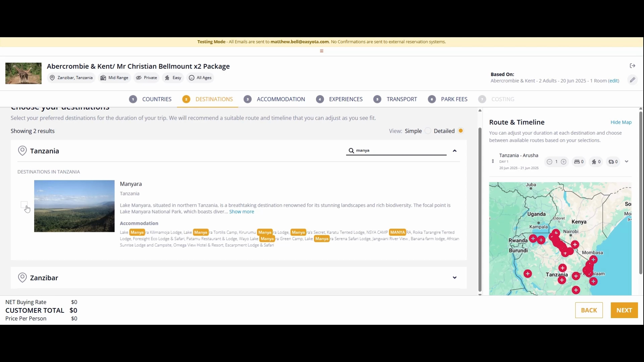Click the hamburger lines icon under the testing banner
The image size is (644, 362).
pos(322,51)
